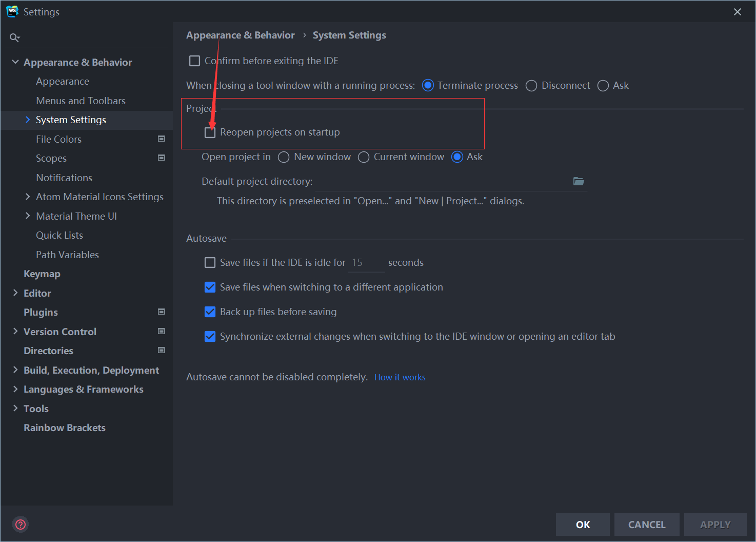This screenshot has width=756, height=542.
Task: Click the WebStorm logo in the title bar
Action: click(x=11, y=11)
